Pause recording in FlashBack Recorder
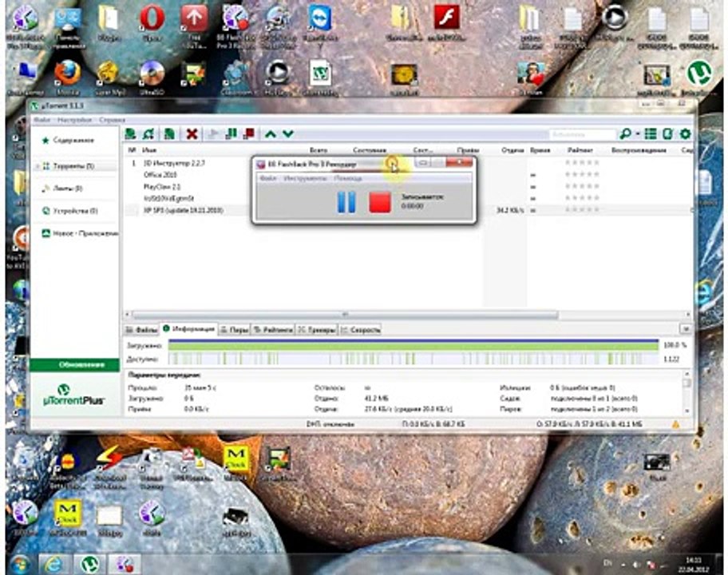The image size is (728, 575). pos(346,202)
